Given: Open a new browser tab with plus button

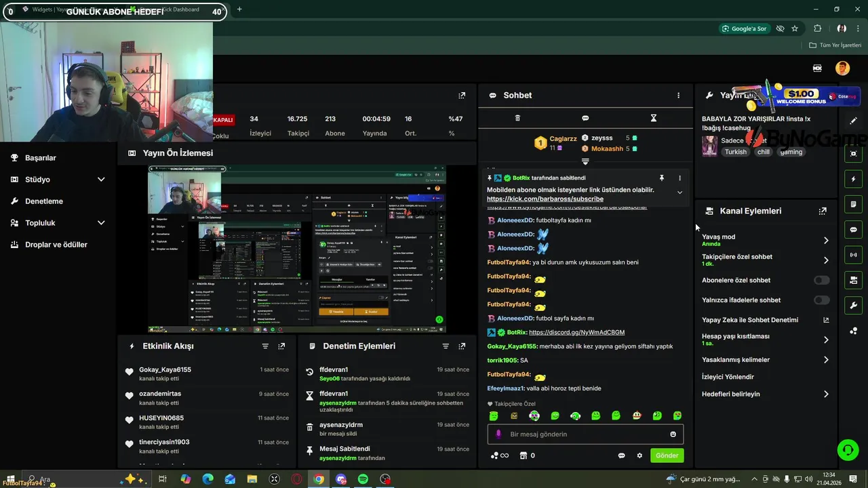Looking at the screenshot, I should pyautogui.click(x=239, y=9).
